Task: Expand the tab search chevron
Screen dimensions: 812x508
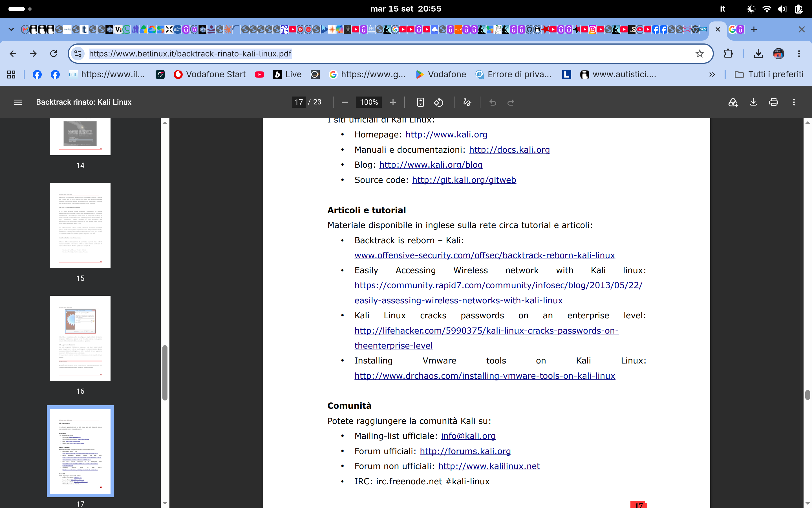Action: 11,30
